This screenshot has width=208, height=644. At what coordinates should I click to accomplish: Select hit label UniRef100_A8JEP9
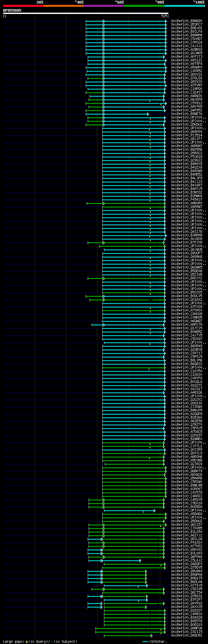pyautogui.click(x=187, y=99)
